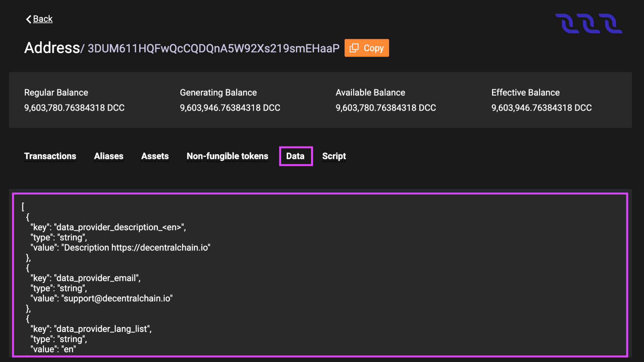Select the Data tab
Image resolution: width=644 pixels, height=362 pixels.
296,156
